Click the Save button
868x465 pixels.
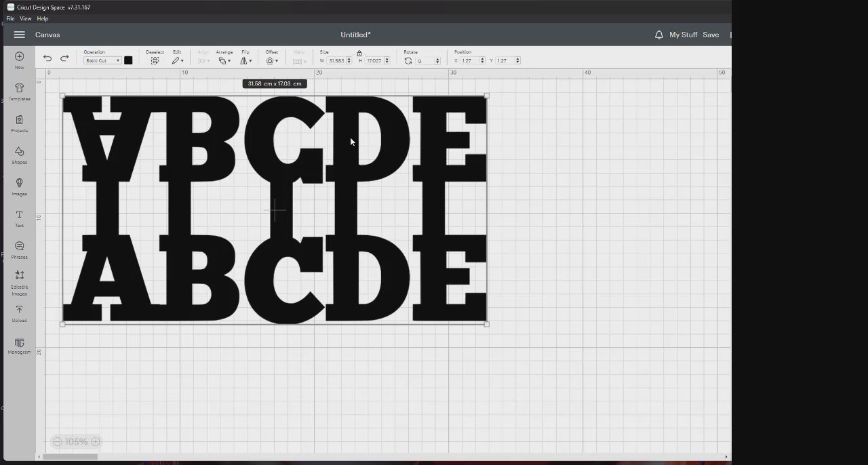coord(711,35)
